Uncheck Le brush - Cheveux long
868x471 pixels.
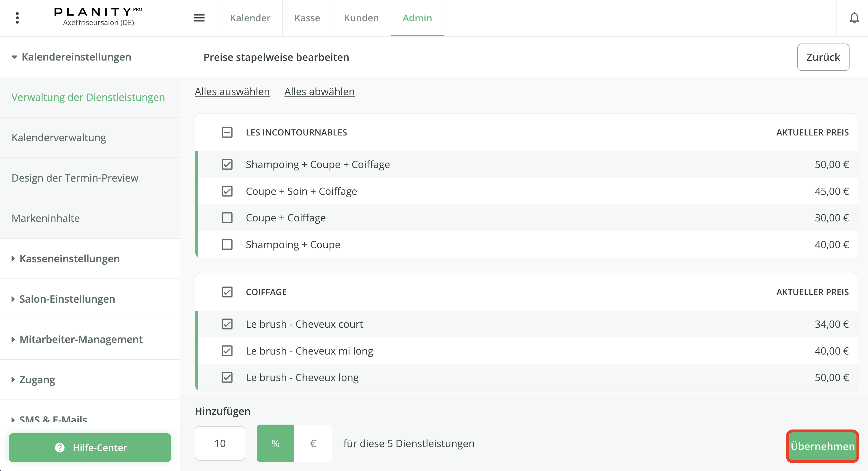point(227,377)
